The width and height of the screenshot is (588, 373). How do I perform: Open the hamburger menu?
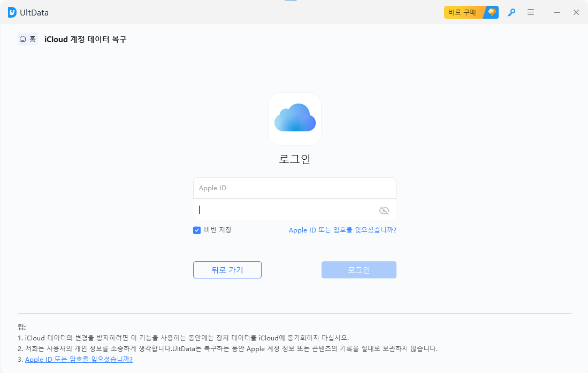coord(531,12)
